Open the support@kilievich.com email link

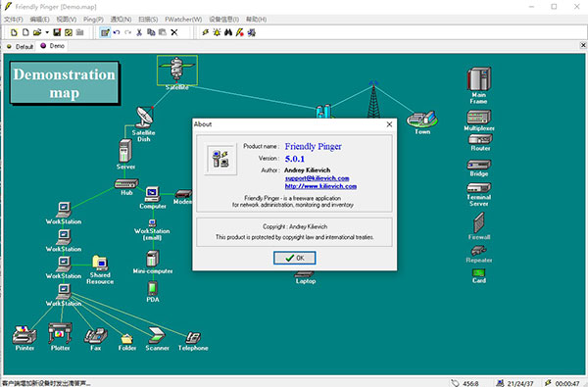317,178
